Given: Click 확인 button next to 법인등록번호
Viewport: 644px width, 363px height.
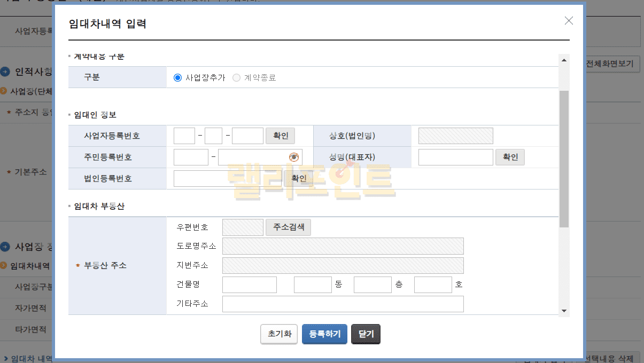Looking at the screenshot, I should click(298, 178).
